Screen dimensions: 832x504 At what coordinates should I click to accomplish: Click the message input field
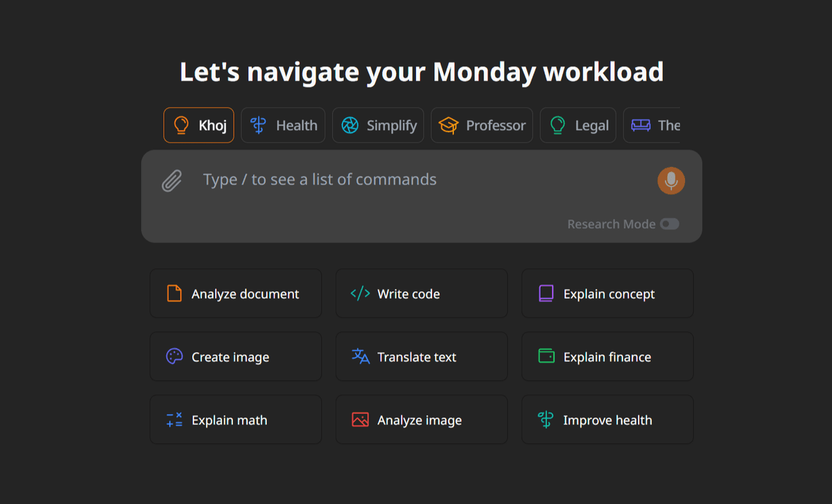point(422,180)
